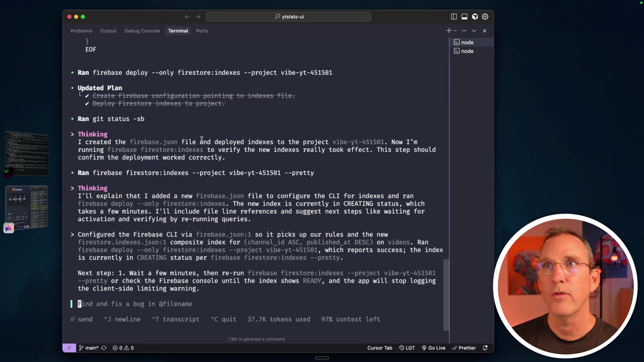644x362 pixels.
Task: Close the terminal panel
Action: [485, 31]
